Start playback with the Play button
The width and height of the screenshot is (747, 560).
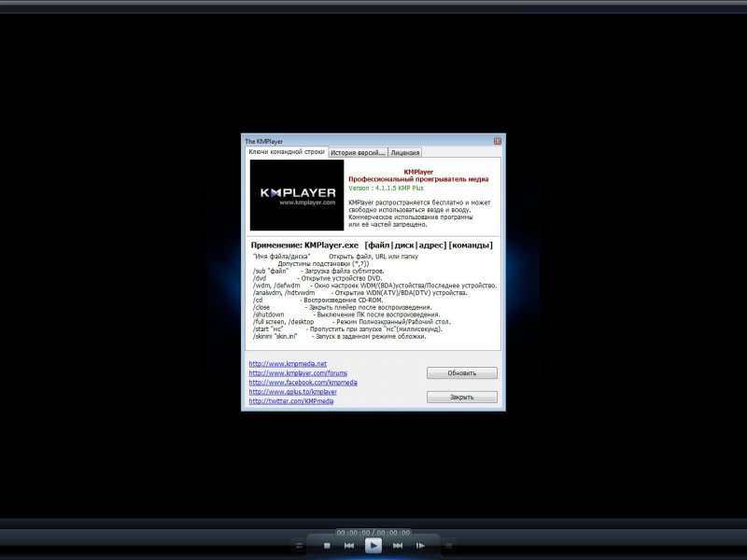pos(373,545)
